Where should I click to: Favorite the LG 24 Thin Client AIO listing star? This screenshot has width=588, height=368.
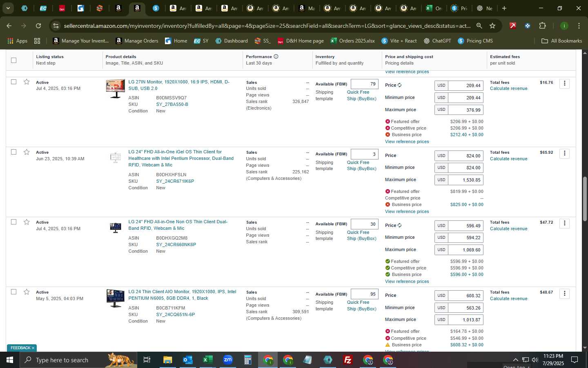27,292
